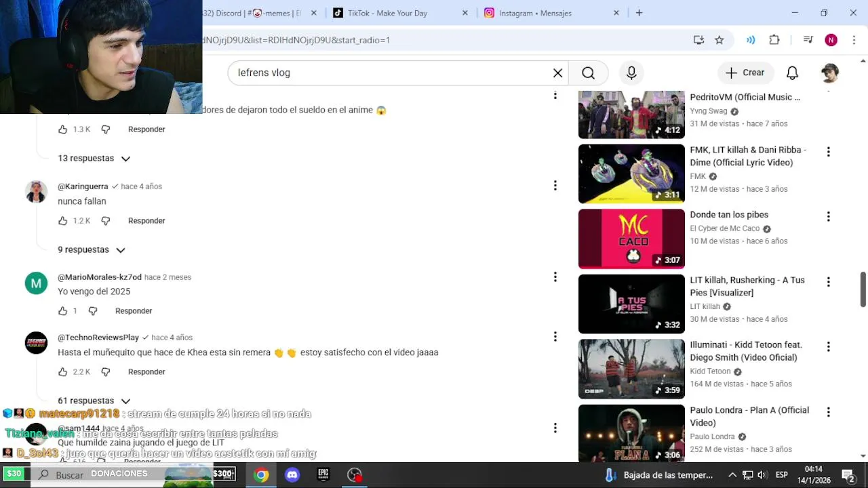Dislike the @TechnoReviewsPlay comment
The height and width of the screenshot is (488, 868).
(105, 372)
